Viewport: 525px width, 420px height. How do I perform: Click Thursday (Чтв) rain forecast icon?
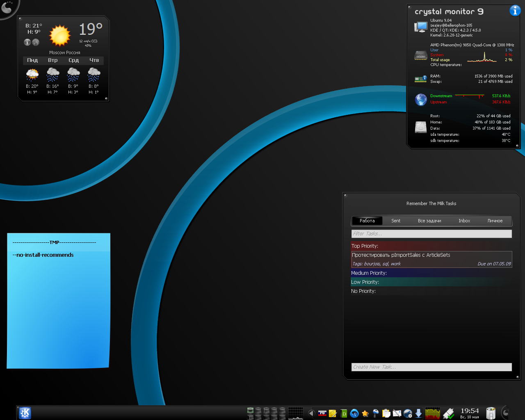tap(94, 75)
